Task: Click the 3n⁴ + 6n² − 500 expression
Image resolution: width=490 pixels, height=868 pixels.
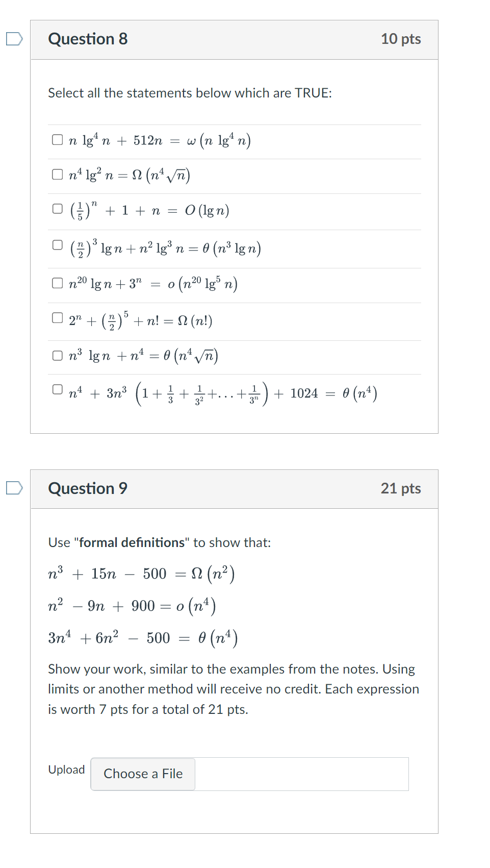Action: pyautogui.click(x=144, y=637)
